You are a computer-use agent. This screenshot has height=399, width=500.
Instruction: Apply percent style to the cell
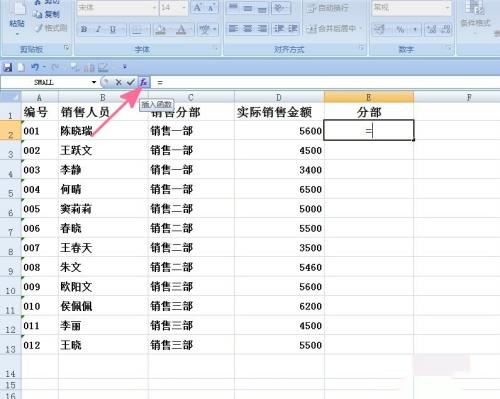(x=400, y=29)
